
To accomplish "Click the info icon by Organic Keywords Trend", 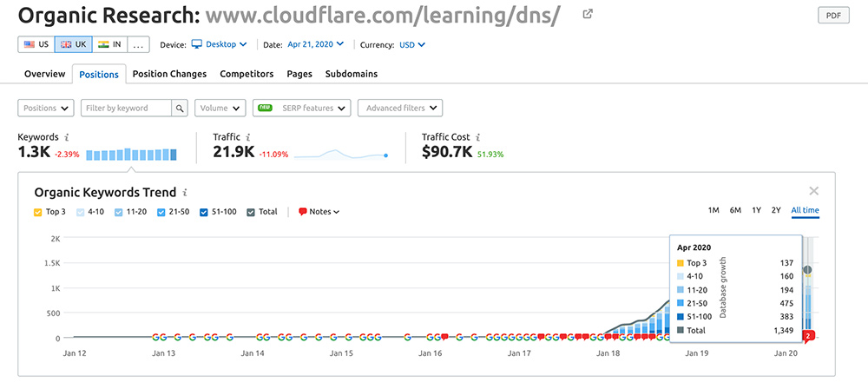I will coord(185,193).
